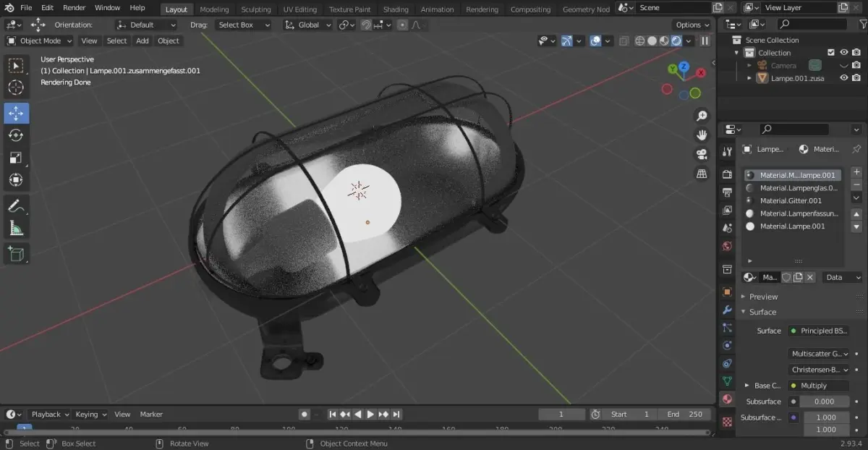Image resolution: width=868 pixels, height=450 pixels.
Task: Open the Tool properties tab
Action: tap(727, 152)
